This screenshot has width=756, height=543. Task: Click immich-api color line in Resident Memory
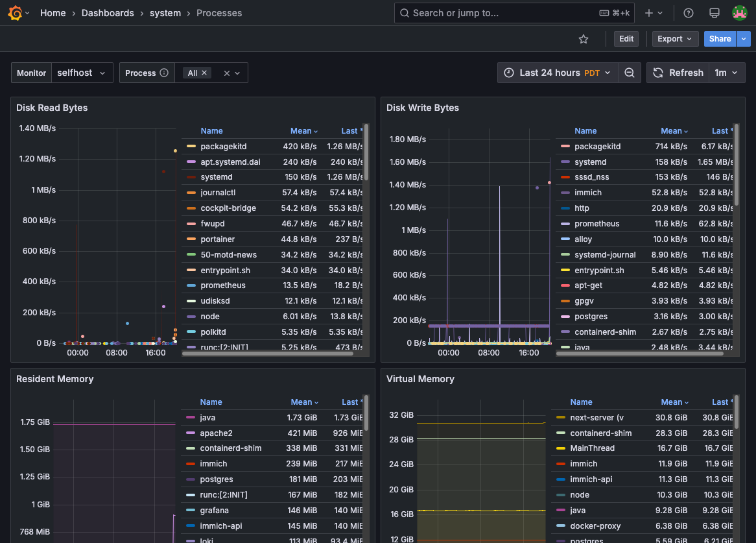click(191, 526)
